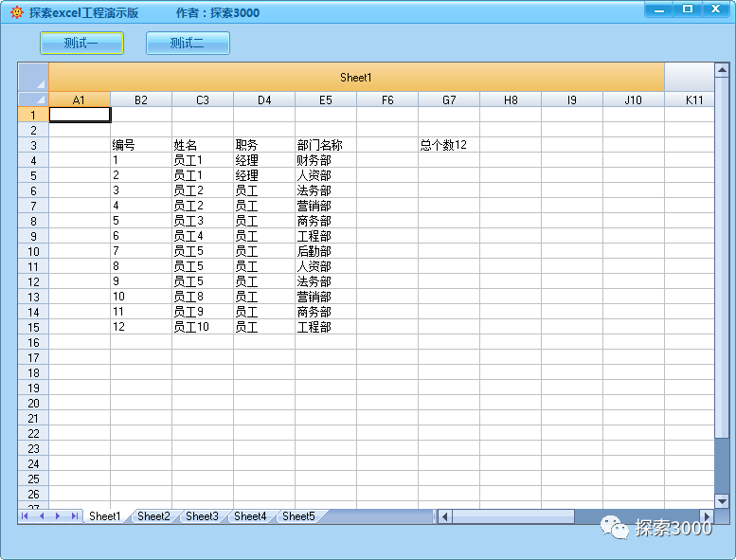This screenshot has width=736, height=560.
Task: Click the application sun icon in title bar
Action: pyautogui.click(x=17, y=12)
